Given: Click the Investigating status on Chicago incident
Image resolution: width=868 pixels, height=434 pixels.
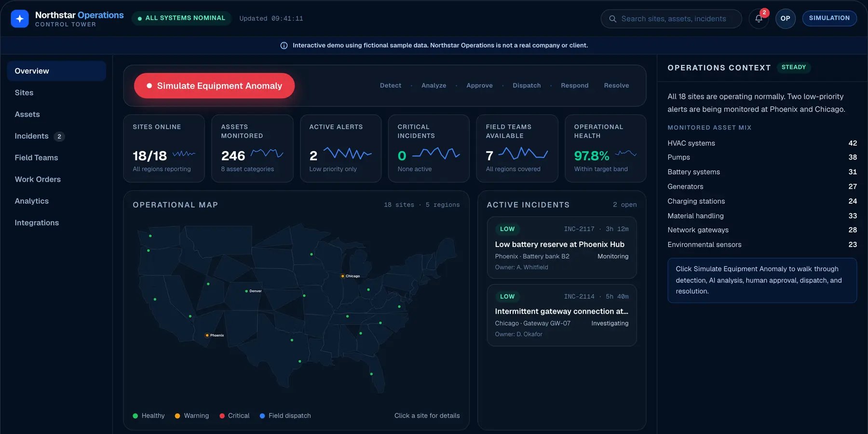Looking at the screenshot, I should coord(610,323).
